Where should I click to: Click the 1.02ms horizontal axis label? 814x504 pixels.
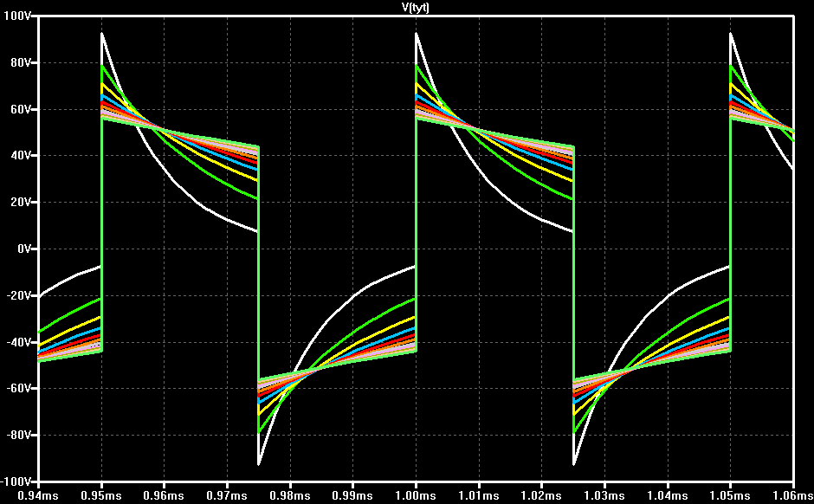click(x=541, y=495)
